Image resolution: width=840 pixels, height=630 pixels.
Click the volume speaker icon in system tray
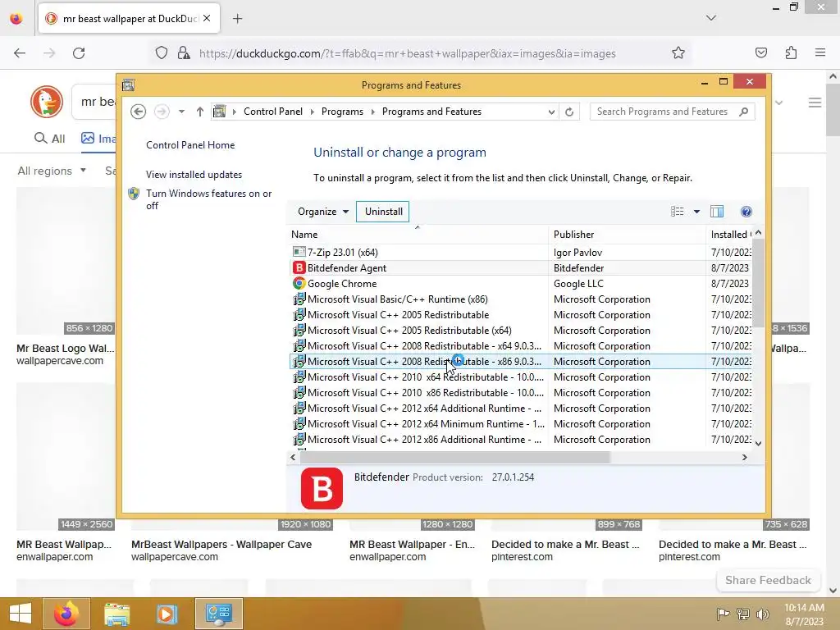click(762, 614)
